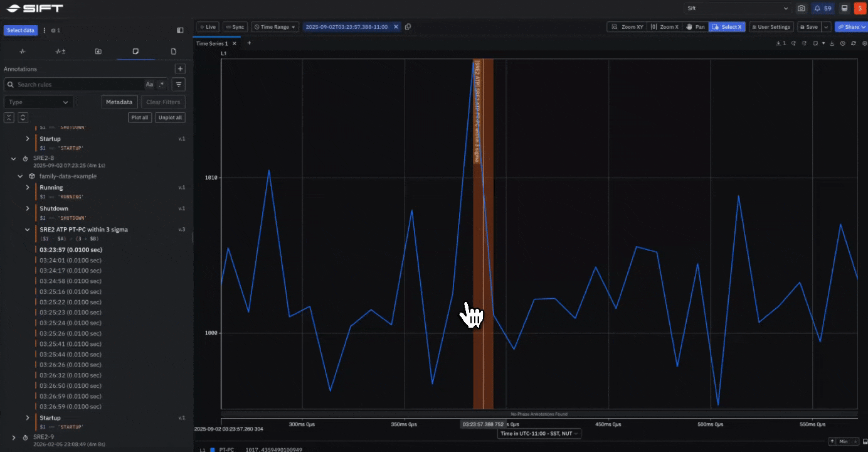Select annotation 03:24:17 (0.0100 sec)

(x=70, y=271)
